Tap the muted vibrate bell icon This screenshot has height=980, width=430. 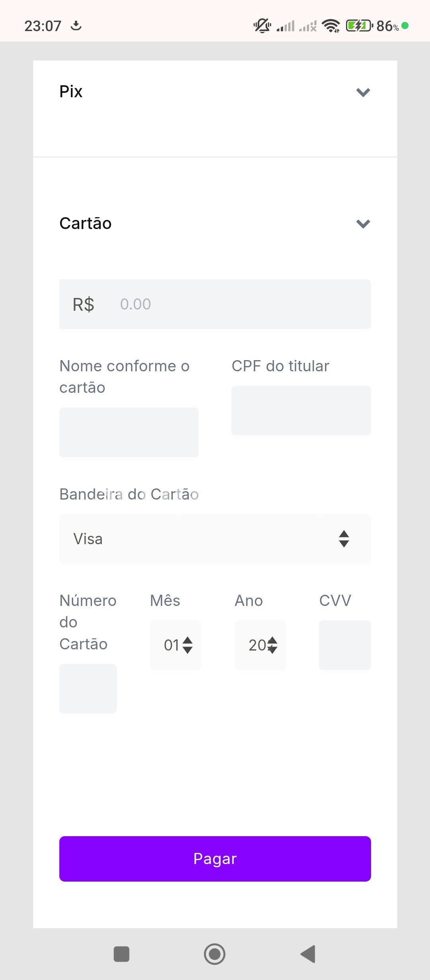(x=262, y=26)
